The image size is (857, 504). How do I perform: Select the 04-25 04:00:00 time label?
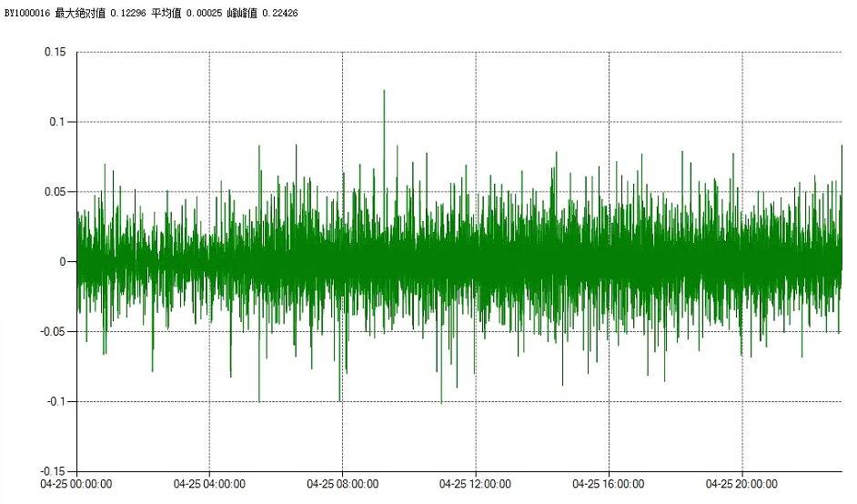pos(210,484)
